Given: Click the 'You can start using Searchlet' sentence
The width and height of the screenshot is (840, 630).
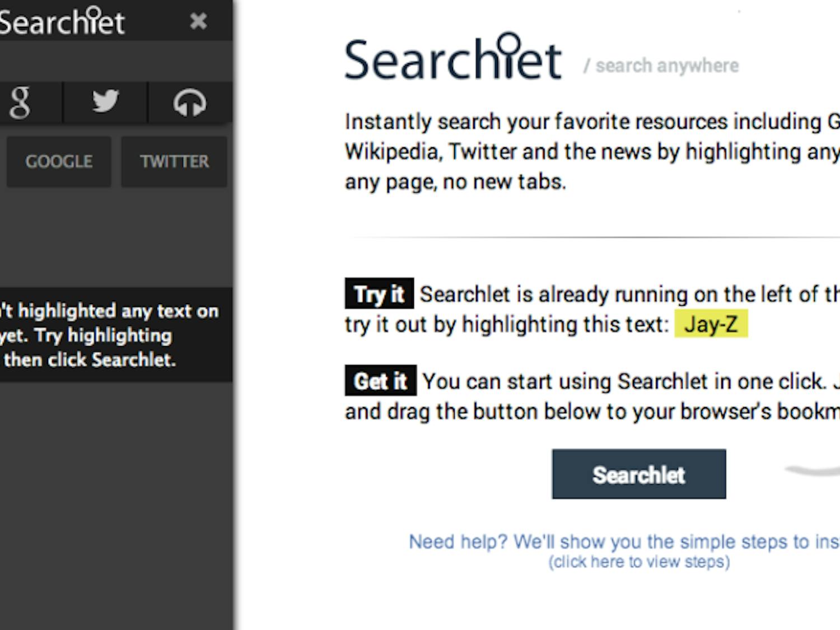Looking at the screenshot, I should pos(627,381).
